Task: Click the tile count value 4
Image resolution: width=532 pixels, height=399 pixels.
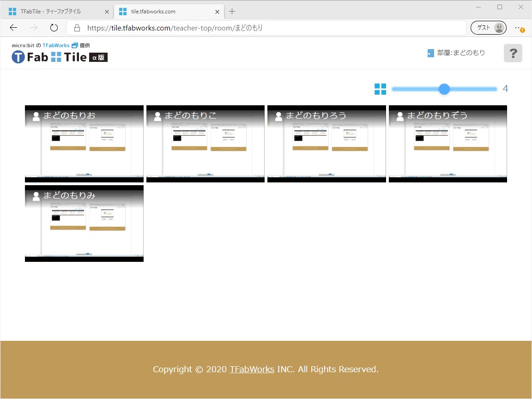Action: pyautogui.click(x=505, y=89)
